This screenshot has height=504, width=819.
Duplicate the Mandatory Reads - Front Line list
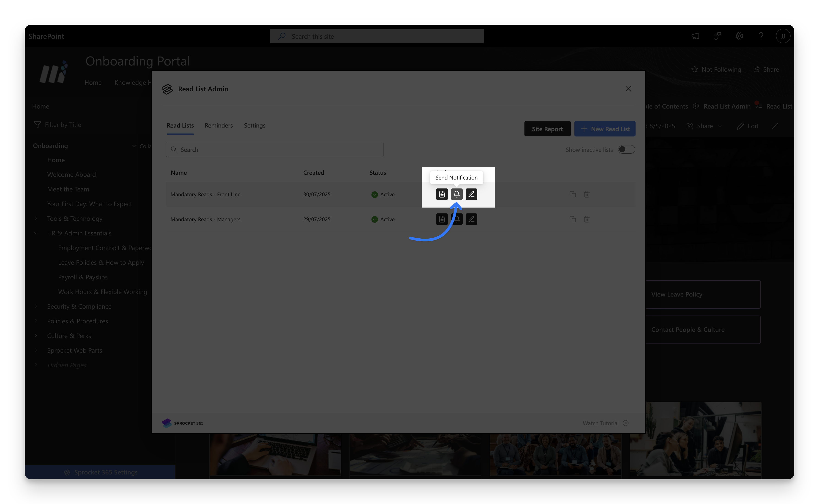[572, 194]
